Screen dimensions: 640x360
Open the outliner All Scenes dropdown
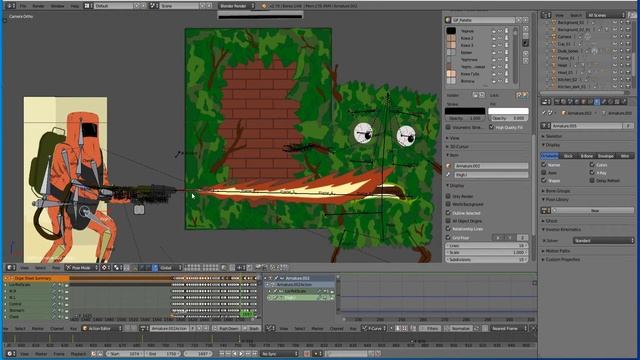click(606, 15)
